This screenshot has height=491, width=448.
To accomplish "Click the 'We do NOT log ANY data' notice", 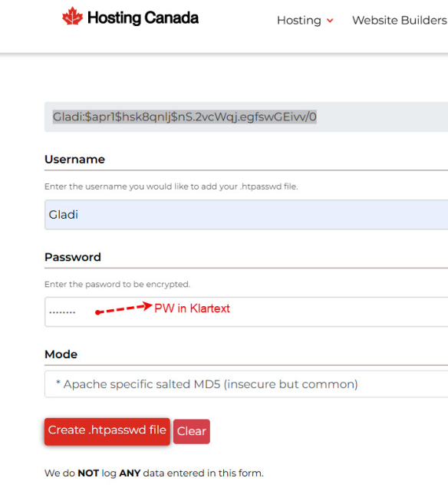I will [x=154, y=473].
